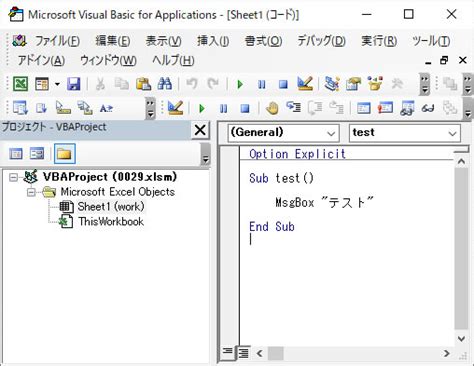This screenshot has height=366, width=474.
Task: Click Reset in the Debug toolbar
Action: click(245, 108)
